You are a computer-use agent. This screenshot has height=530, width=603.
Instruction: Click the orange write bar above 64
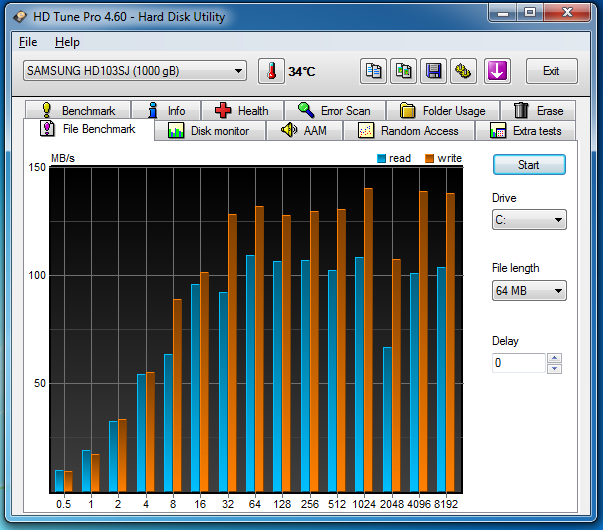pos(260,349)
